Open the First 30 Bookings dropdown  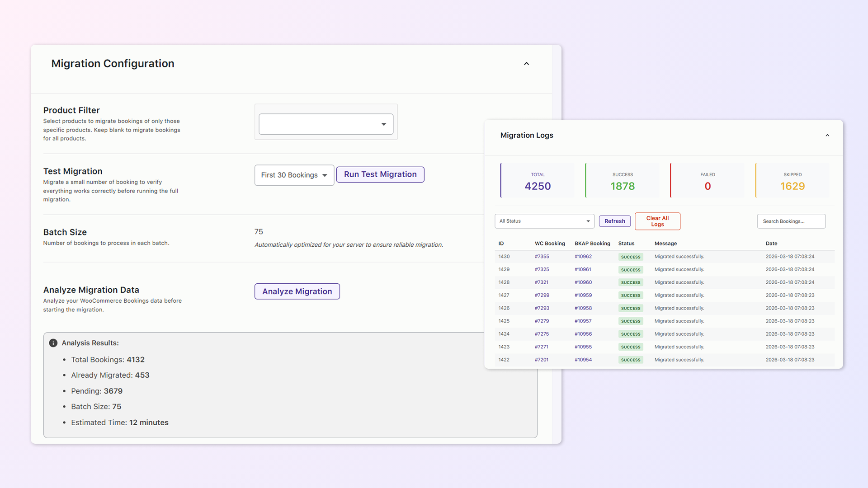pyautogui.click(x=294, y=175)
